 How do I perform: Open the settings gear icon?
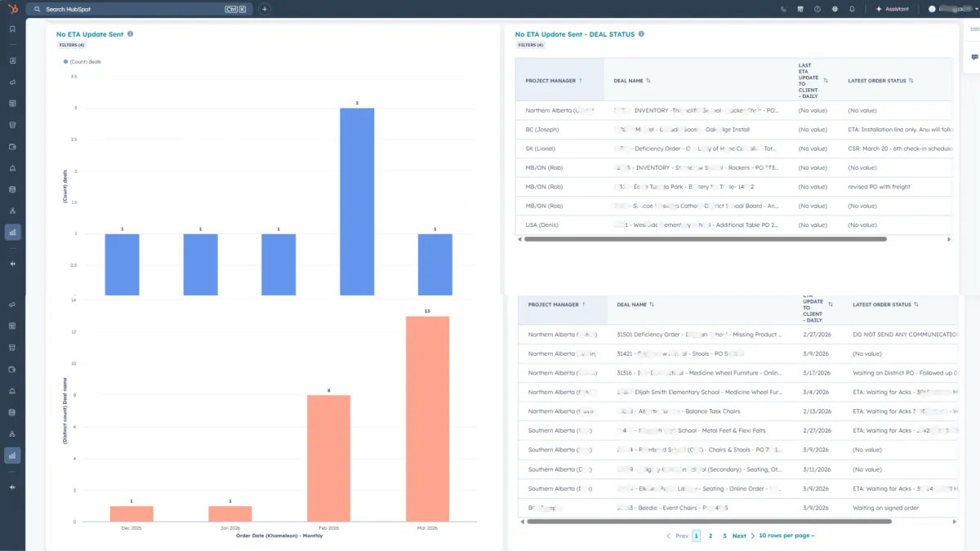coord(835,9)
